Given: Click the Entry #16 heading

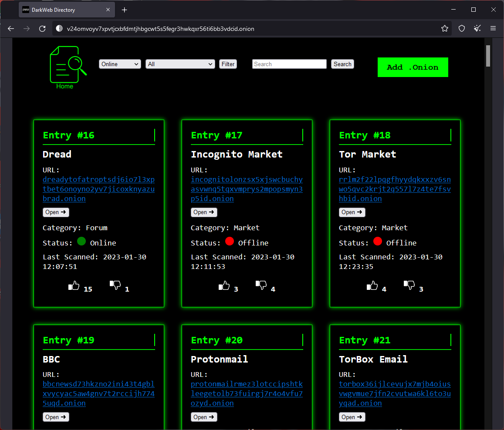Looking at the screenshot, I should coord(68,135).
